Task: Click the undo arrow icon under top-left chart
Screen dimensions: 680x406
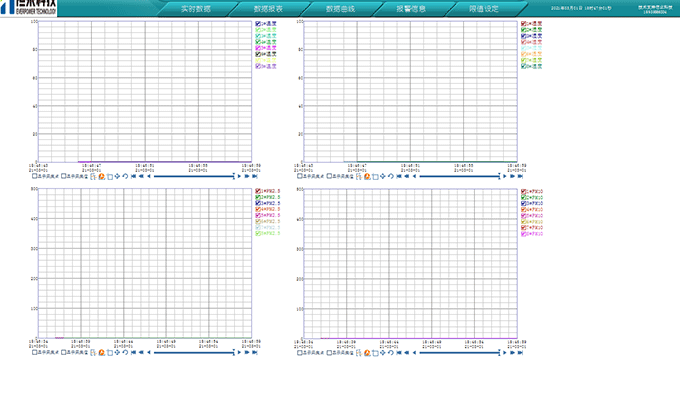Action: [125, 176]
